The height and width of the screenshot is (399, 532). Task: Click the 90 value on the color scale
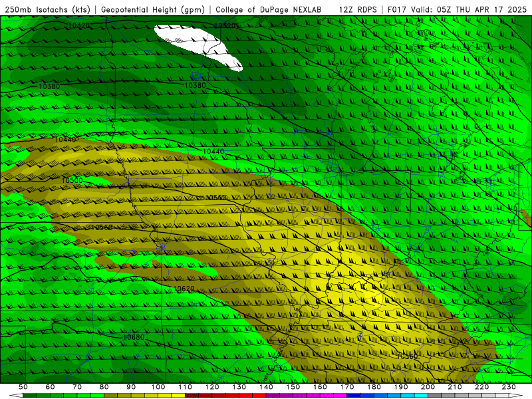pos(131,387)
